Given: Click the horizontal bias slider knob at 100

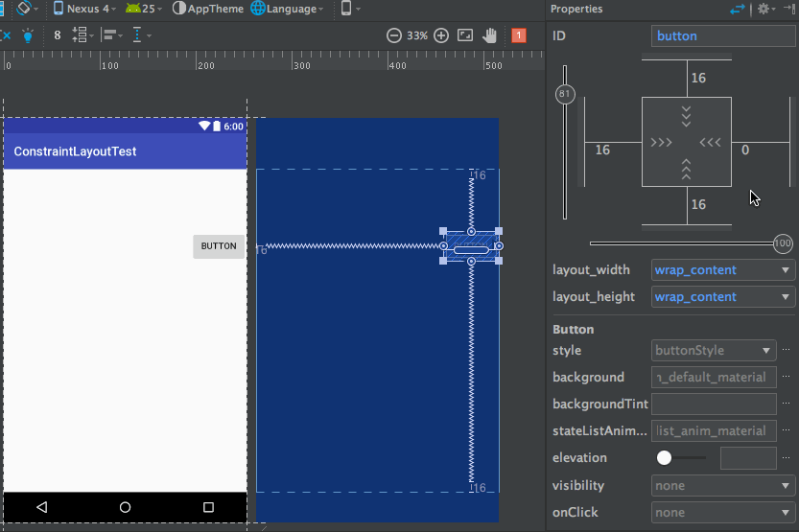Looking at the screenshot, I should pos(783,243).
